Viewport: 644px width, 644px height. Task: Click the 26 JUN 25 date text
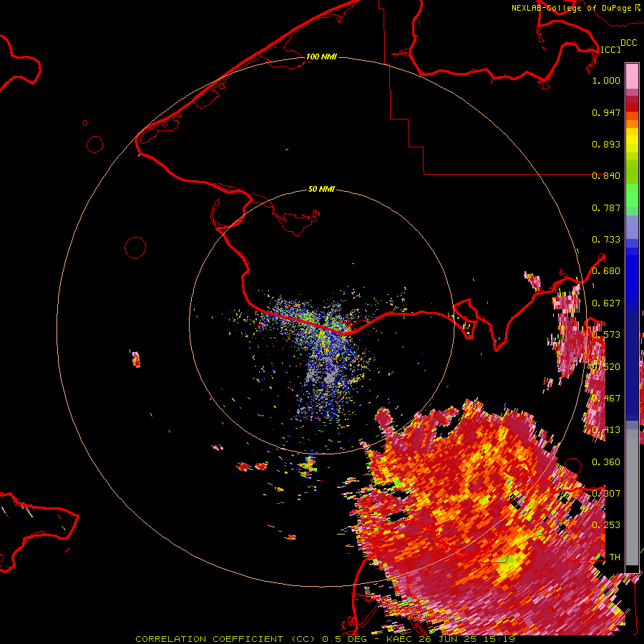pyautogui.click(x=448, y=639)
